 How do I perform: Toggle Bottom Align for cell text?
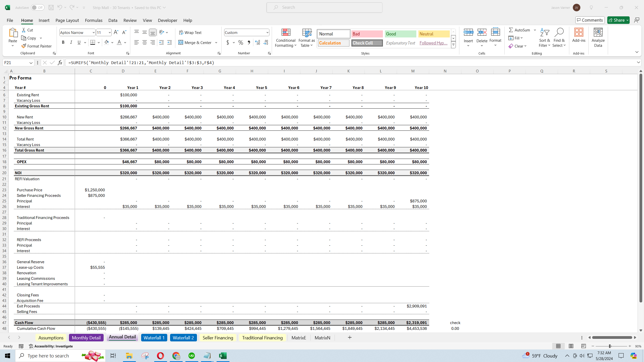[x=152, y=32]
